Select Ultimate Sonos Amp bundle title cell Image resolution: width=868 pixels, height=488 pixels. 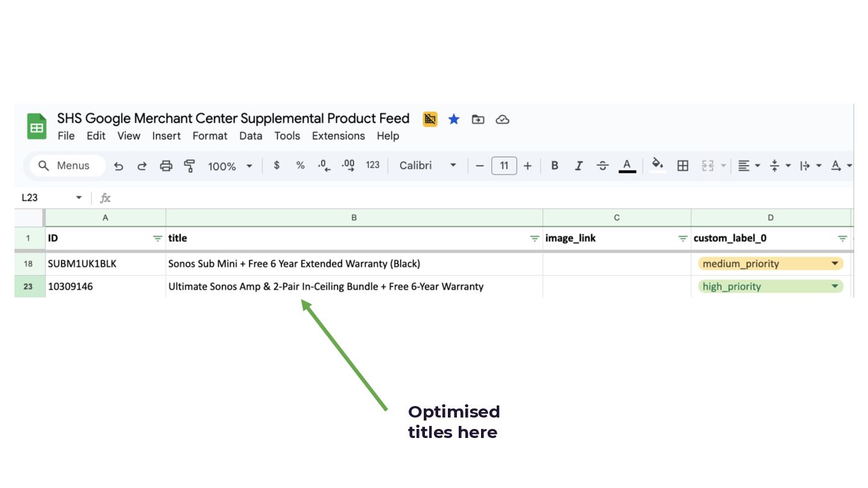(354, 287)
